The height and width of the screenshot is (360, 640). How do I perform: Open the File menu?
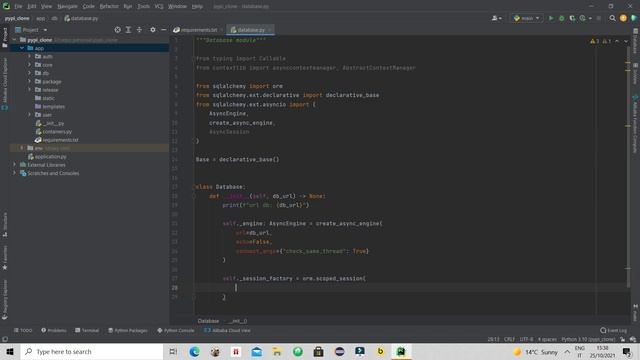pos(18,6)
